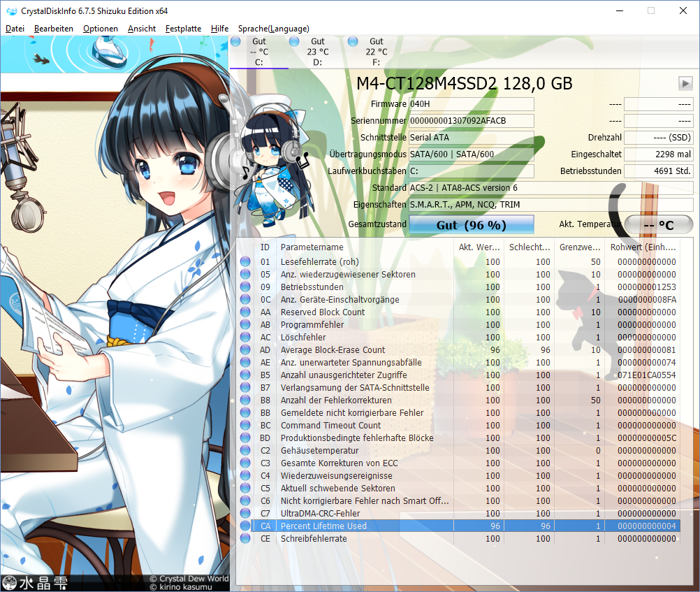The width and height of the screenshot is (700, 592).
Task: Select the Gehäusetemperatur parameter name
Action: pos(320,450)
